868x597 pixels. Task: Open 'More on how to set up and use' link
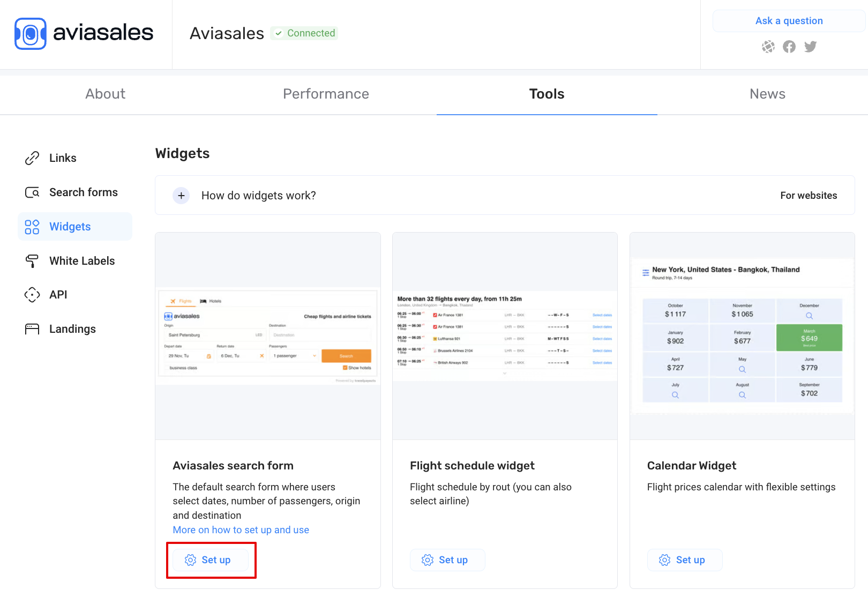tap(241, 530)
